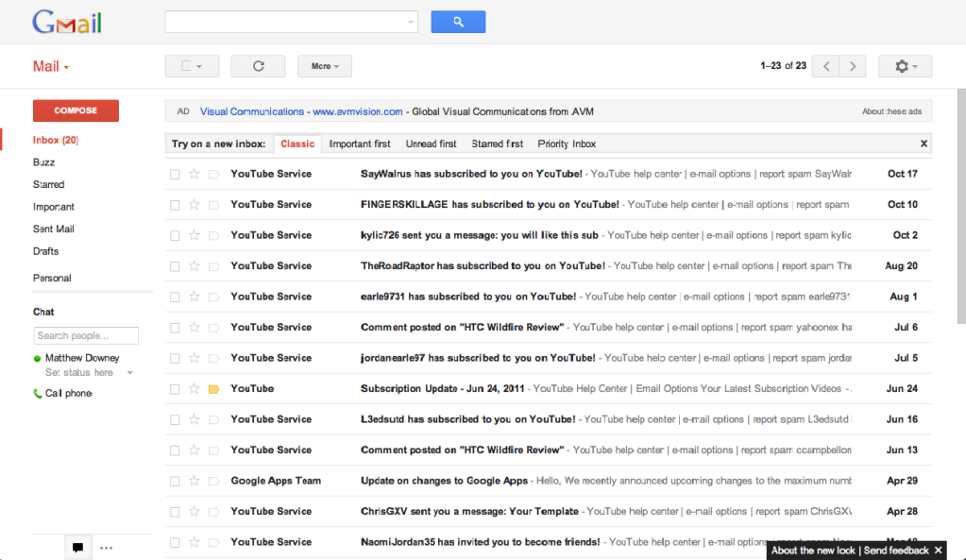Image resolution: width=966 pixels, height=560 pixels.
Task: Open the Mail dropdown
Action: coord(50,65)
